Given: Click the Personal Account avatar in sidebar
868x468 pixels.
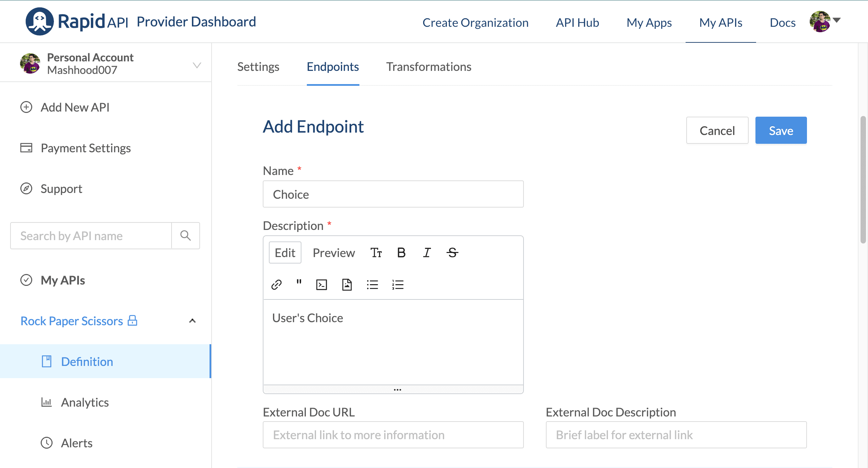Looking at the screenshot, I should (30, 63).
